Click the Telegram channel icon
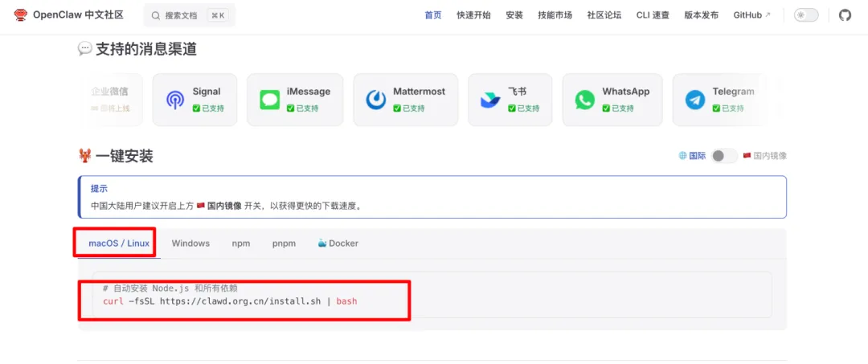868x364 pixels. point(694,100)
